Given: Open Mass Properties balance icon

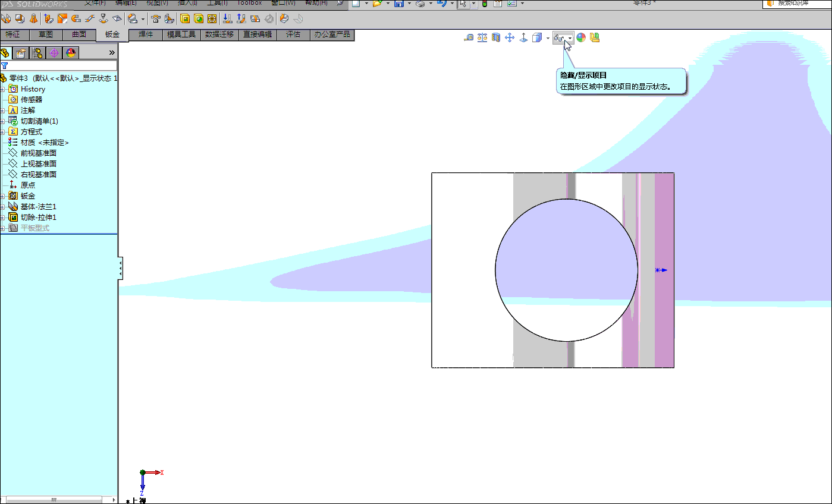Looking at the screenshot, I should click(x=482, y=37).
